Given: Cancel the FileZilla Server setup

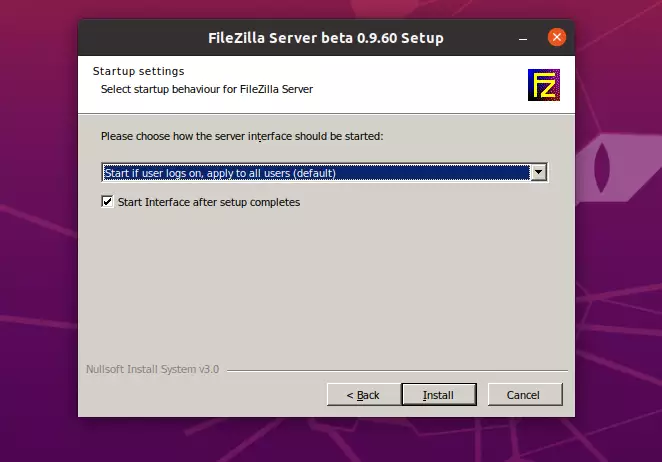Looking at the screenshot, I should pos(525,395).
